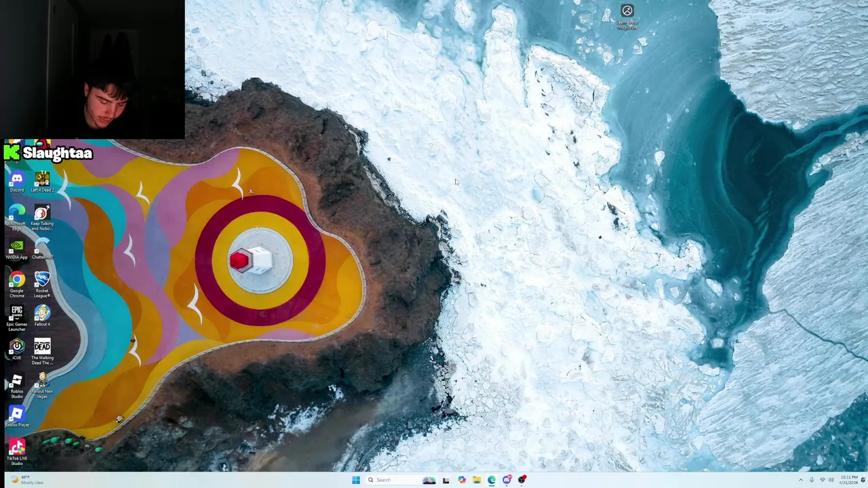Open File Explorer from the taskbar

[477, 480]
